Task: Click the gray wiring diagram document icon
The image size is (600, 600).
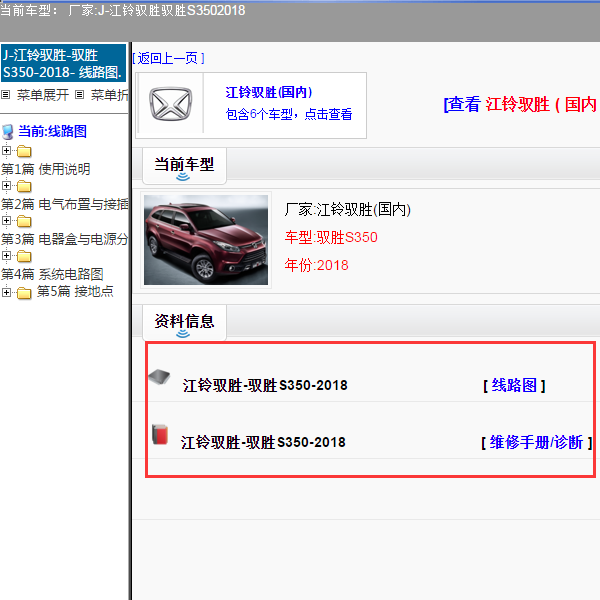Action: pos(159,377)
